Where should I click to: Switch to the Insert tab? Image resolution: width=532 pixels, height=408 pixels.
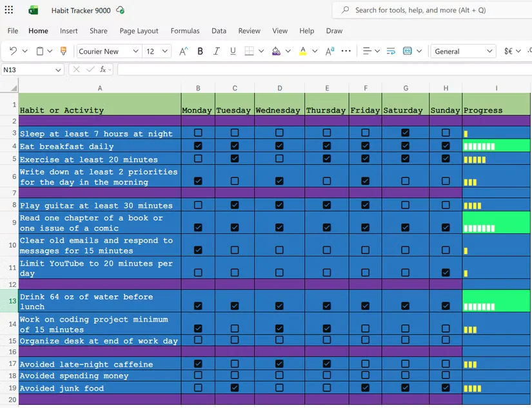tap(69, 31)
